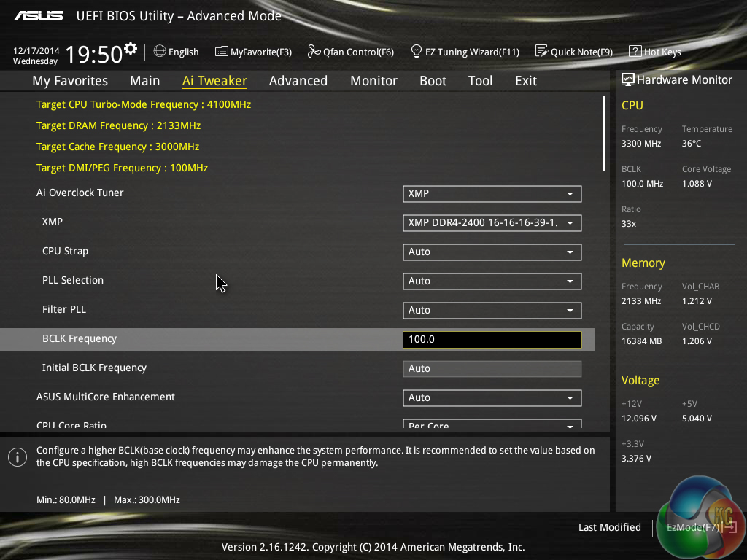Click the Target DRAM Frequency line
Viewport: 747px width, 560px height.
coord(118,125)
